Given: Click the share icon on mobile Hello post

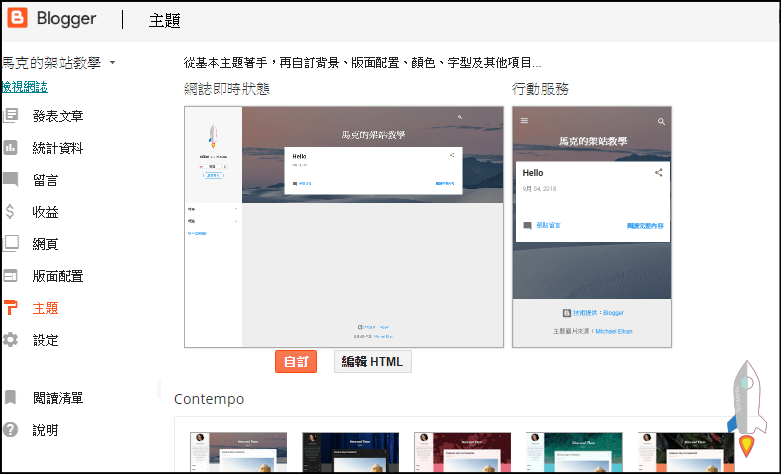Looking at the screenshot, I should coord(658,173).
